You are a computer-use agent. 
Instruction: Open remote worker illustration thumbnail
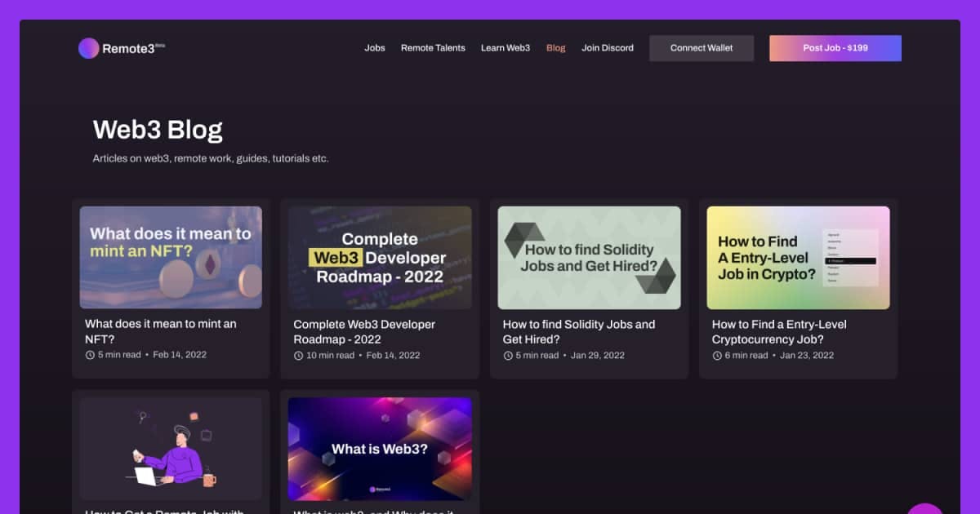click(x=171, y=449)
